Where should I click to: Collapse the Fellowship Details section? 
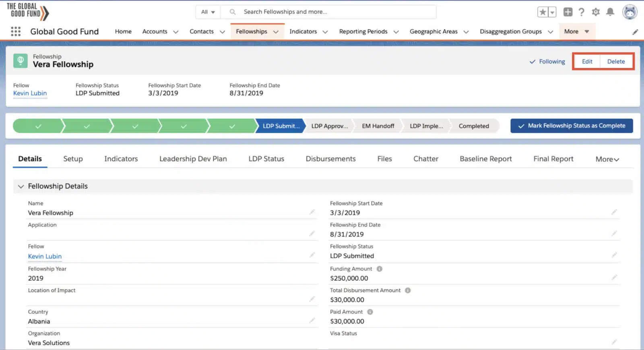21,186
